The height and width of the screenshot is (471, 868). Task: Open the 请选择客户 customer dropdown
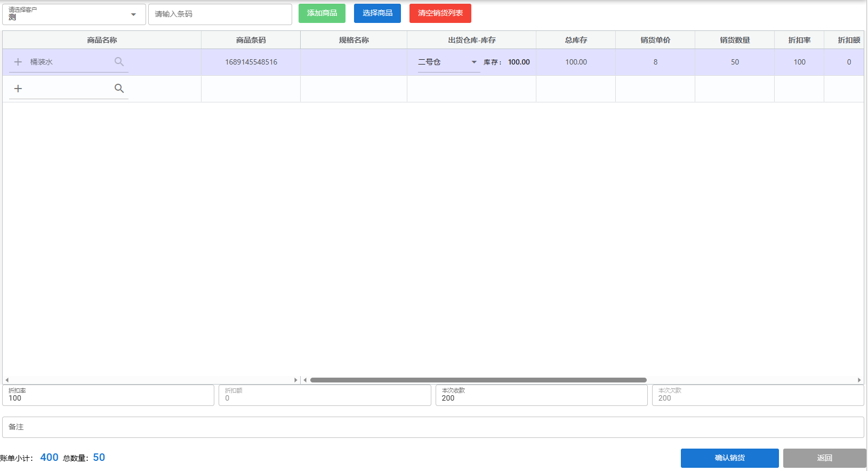pos(74,14)
